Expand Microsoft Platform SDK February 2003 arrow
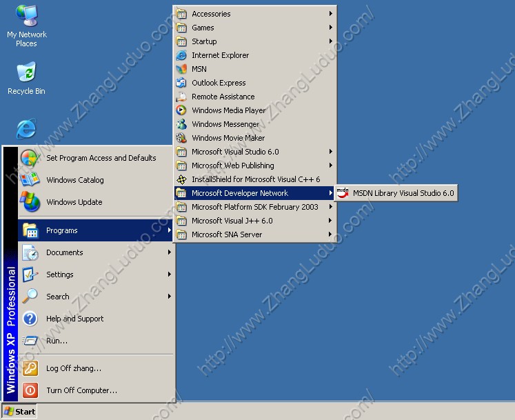The width and height of the screenshot is (515, 420). pyautogui.click(x=331, y=207)
